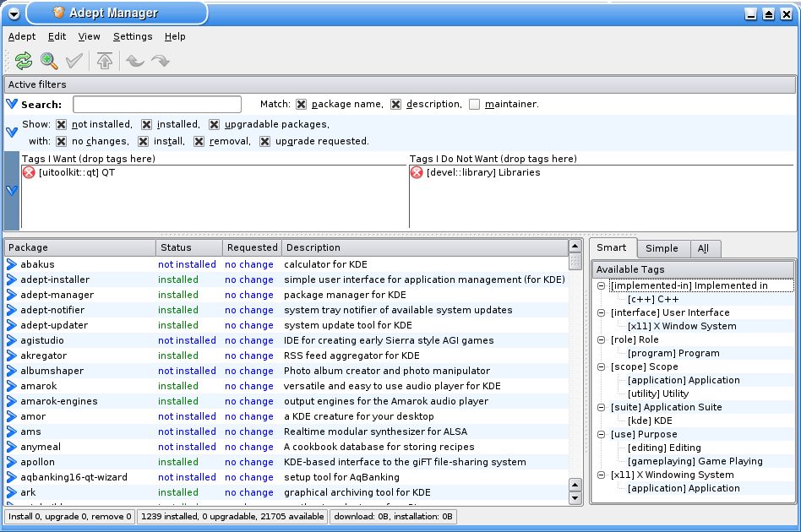Click the arrow icon beside apollon
Viewport: 801px width, 532px height.
pos(12,462)
